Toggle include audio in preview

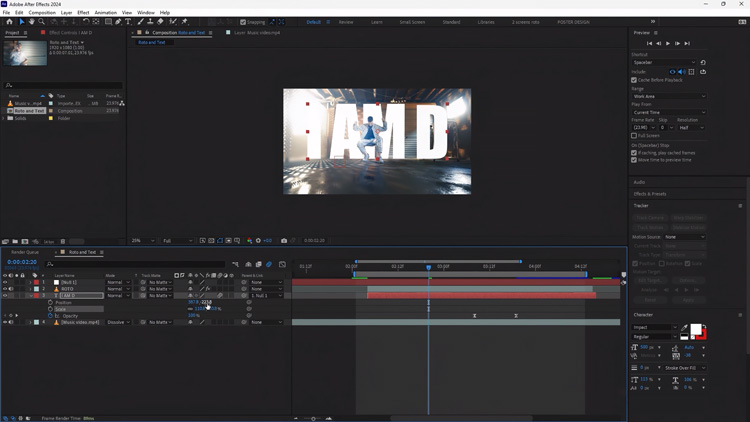tap(682, 72)
